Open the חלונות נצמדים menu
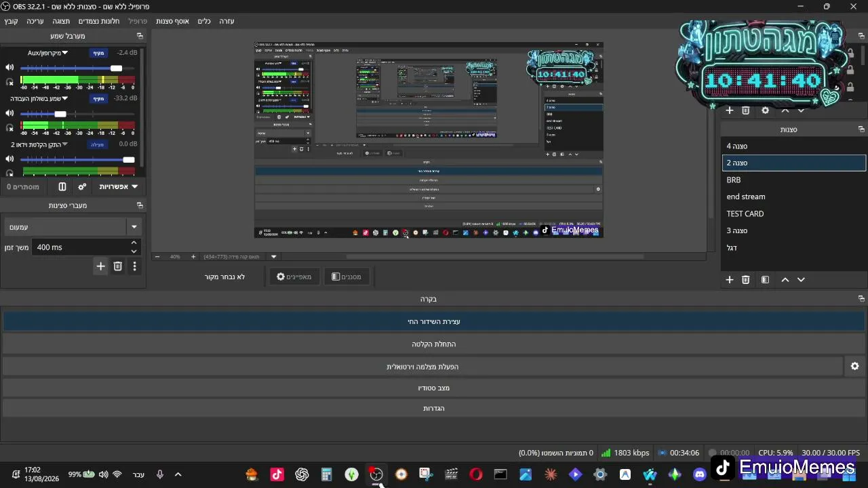This screenshot has width=868, height=488. (x=99, y=21)
